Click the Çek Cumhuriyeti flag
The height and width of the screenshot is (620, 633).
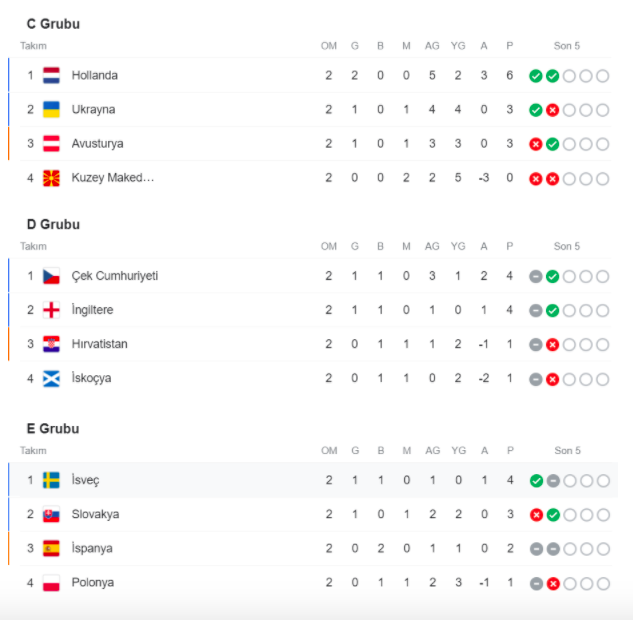[x=51, y=276]
